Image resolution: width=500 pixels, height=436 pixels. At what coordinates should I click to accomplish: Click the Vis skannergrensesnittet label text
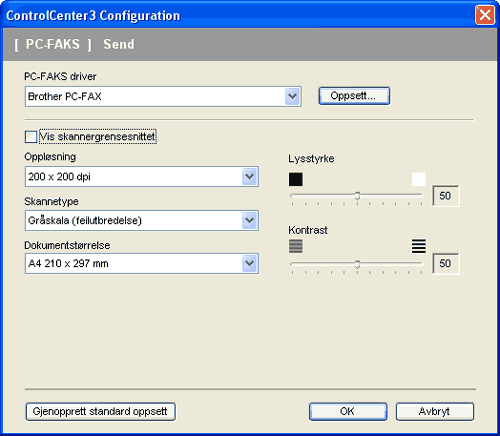(98, 137)
